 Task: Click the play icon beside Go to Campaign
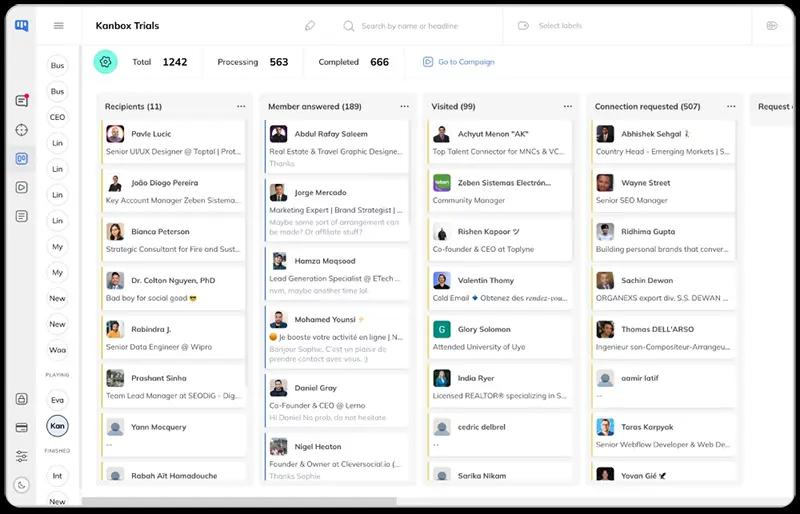(428, 62)
